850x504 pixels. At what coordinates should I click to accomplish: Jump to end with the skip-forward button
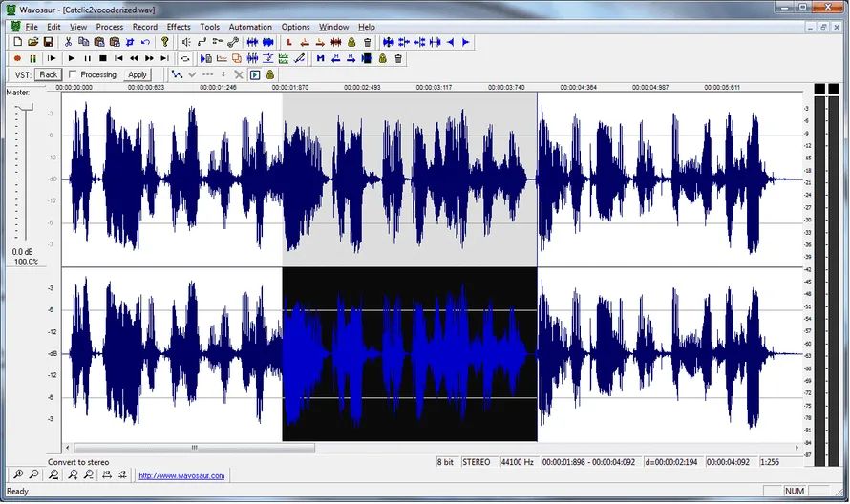click(165, 58)
